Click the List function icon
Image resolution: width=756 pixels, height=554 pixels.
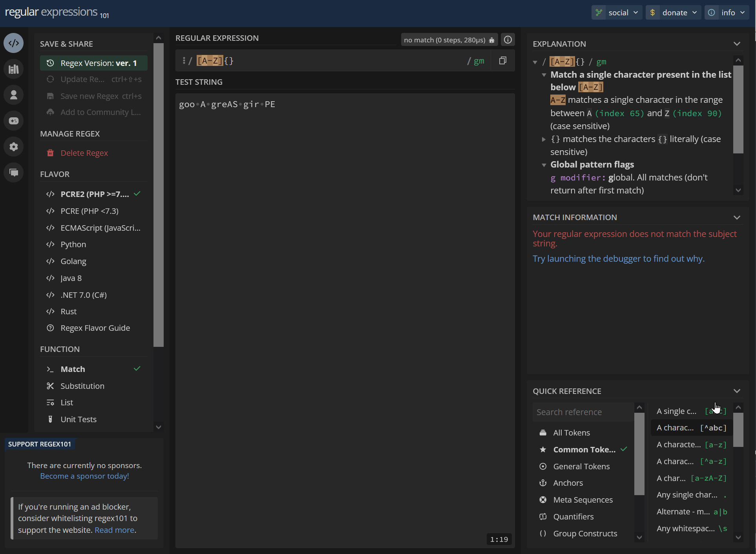click(50, 403)
